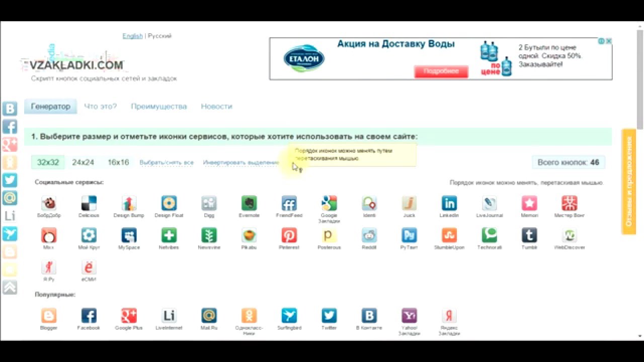Select the LiveInternet icon in Популярные
This screenshot has width=644, height=362.
[169, 316]
